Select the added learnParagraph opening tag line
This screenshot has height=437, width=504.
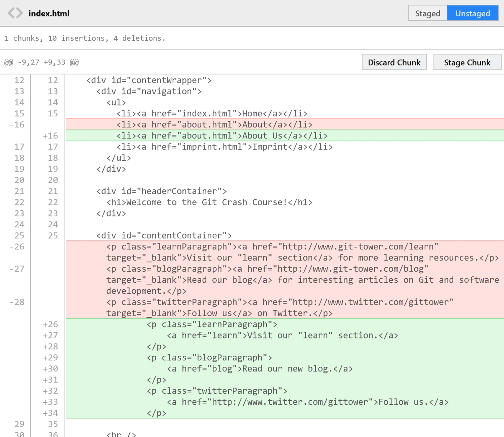pos(212,324)
